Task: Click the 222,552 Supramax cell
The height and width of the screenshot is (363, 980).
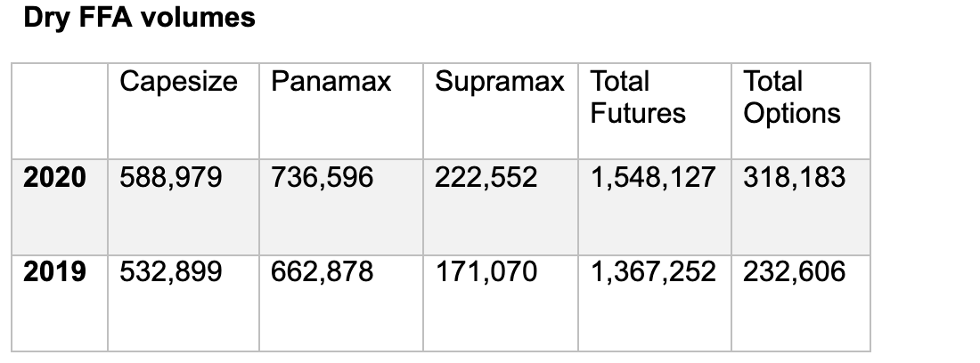Action: pyautogui.click(x=486, y=177)
